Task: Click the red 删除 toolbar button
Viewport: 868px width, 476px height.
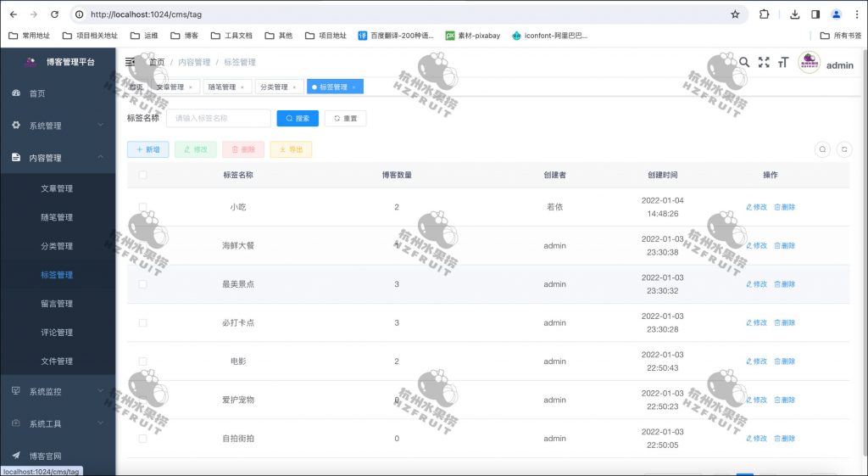Action: point(243,149)
